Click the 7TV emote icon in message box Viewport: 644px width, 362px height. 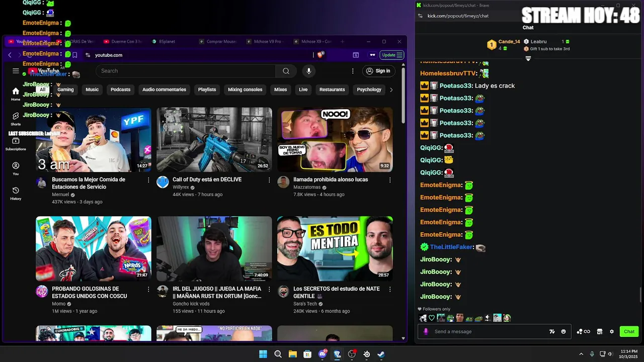tap(552, 331)
